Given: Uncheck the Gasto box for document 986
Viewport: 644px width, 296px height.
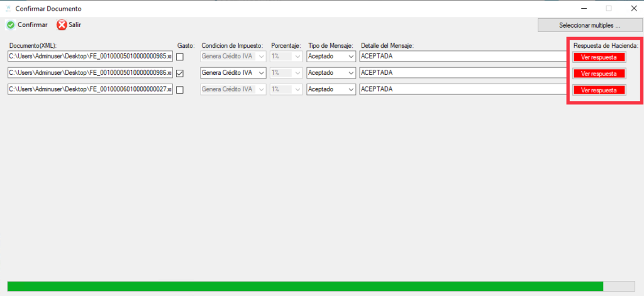Looking at the screenshot, I should pos(180,73).
